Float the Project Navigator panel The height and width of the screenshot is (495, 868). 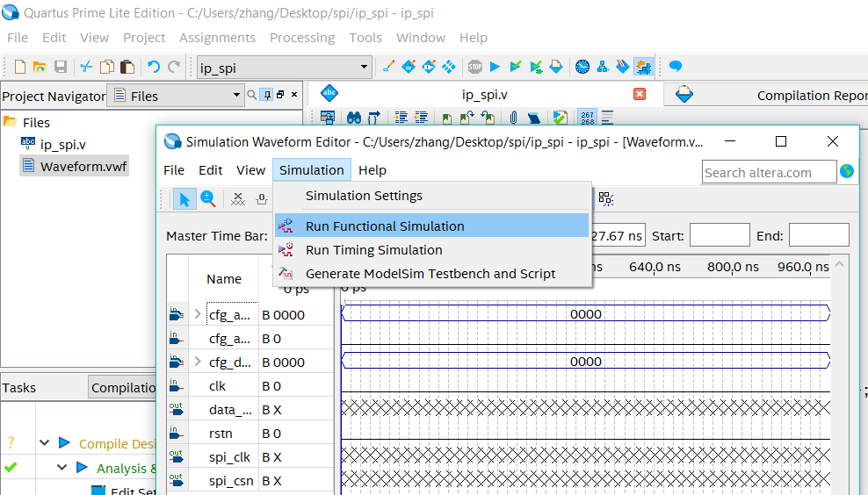[280, 95]
